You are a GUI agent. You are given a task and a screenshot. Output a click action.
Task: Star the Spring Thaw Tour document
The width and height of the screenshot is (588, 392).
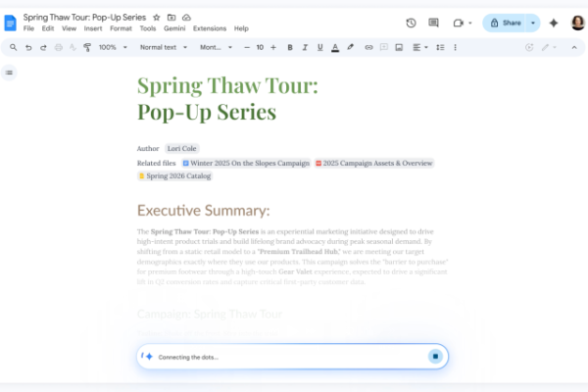pyautogui.click(x=157, y=18)
